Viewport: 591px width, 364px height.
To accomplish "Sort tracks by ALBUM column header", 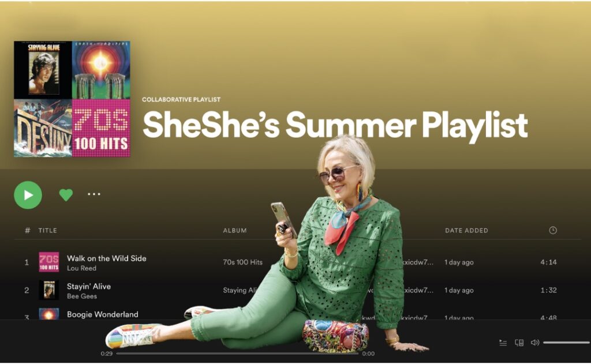I will 235,230.
